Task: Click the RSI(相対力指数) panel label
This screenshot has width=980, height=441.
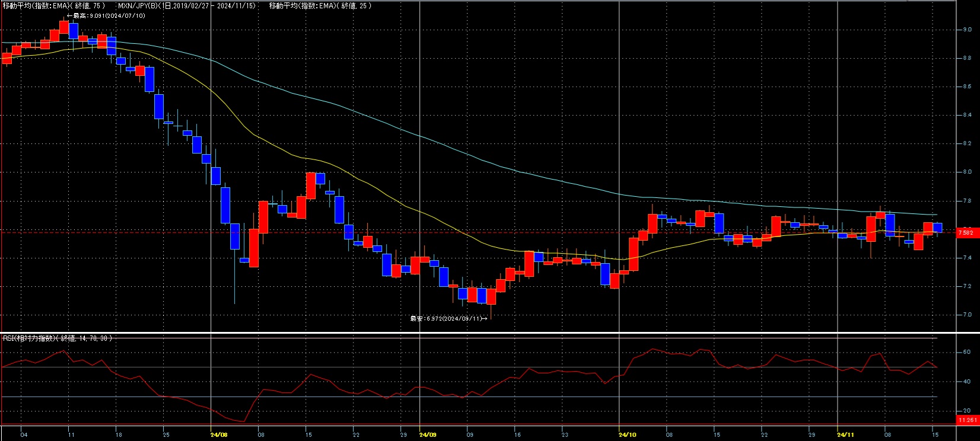Action: point(57,338)
